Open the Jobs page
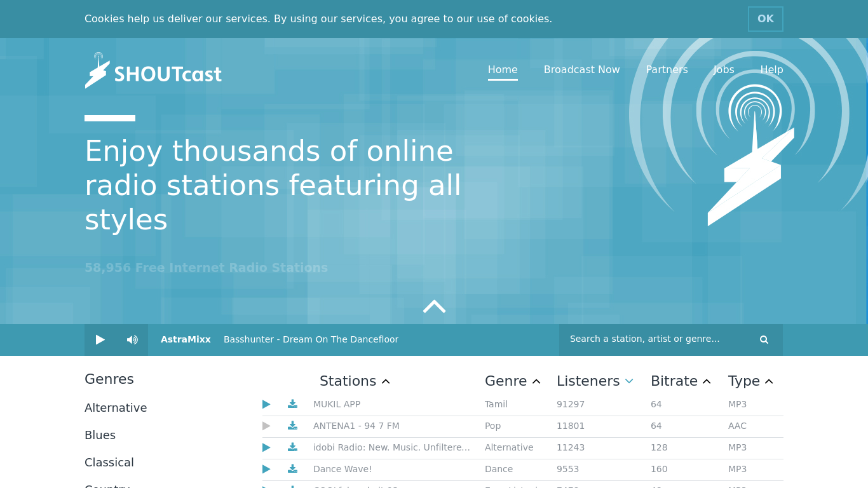The width and height of the screenshot is (868, 488). (724, 70)
